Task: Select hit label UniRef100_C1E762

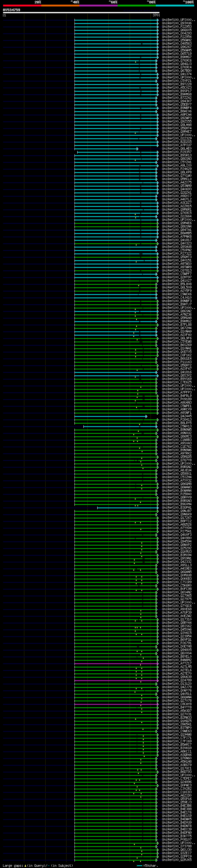Action: point(177,447)
